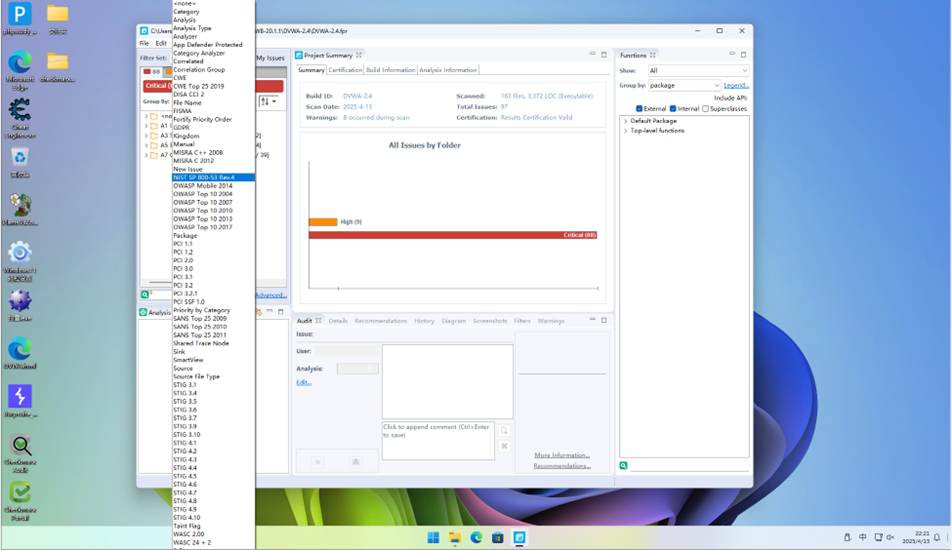Minimize the Analysis Trace panel
The width and height of the screenshot is (952, 550).
coord(270,311)
